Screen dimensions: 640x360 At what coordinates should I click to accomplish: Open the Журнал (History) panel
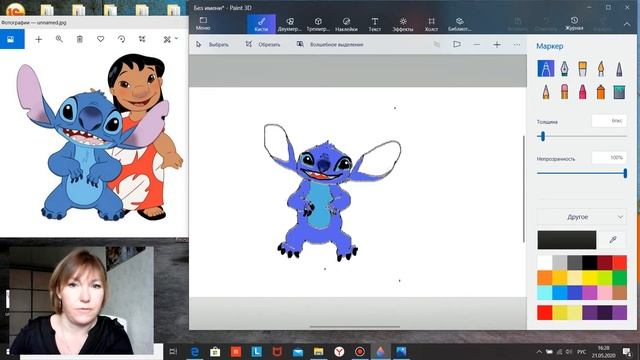[574, 24]
